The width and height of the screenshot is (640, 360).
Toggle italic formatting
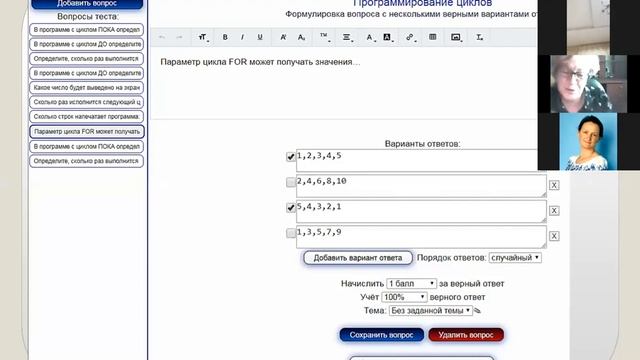(242, 37)
